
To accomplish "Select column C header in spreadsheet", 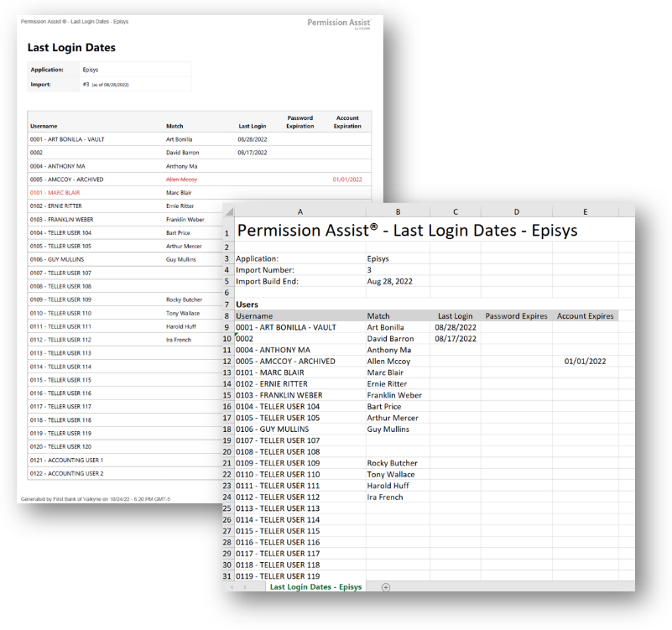I will [x=456, y=212].
